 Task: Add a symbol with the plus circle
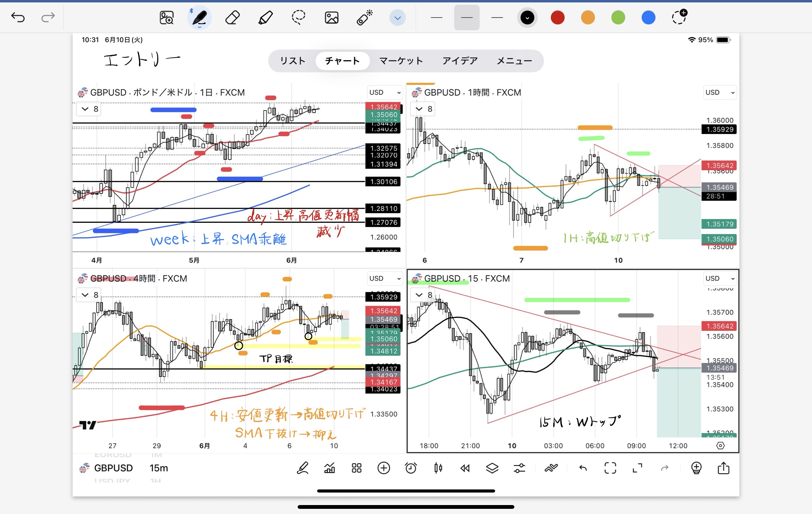384,468
